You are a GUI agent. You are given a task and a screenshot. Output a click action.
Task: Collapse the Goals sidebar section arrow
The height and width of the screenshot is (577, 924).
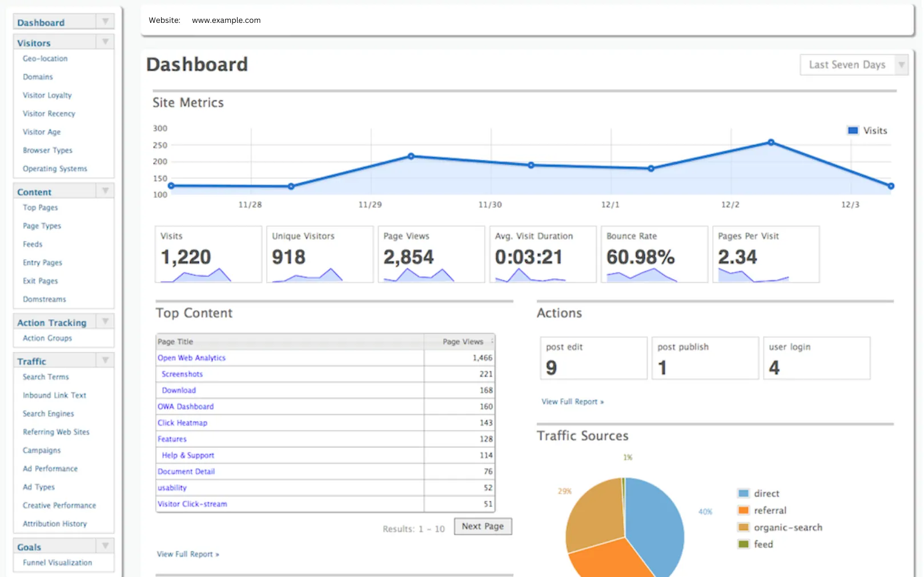click(105, 546)
